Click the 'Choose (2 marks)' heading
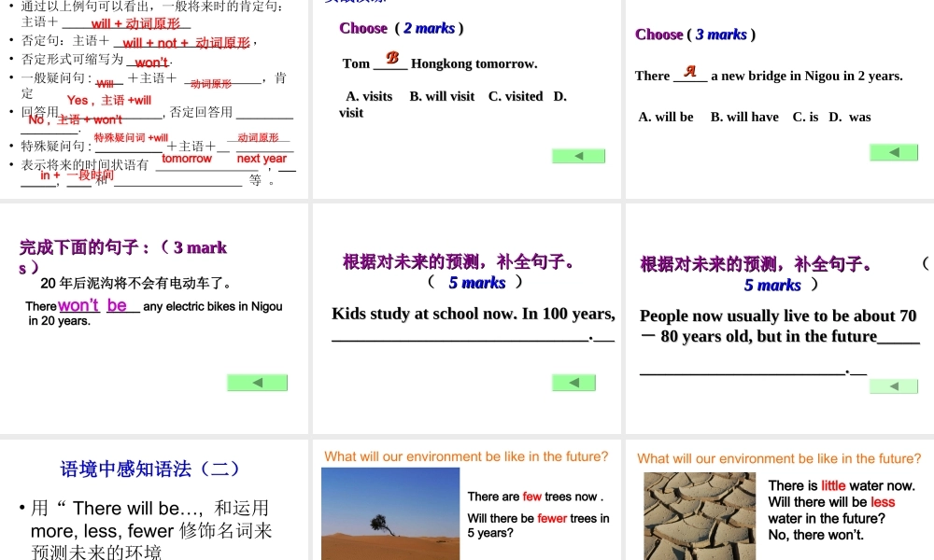This screenshot has width=934, height=560. click(x=402, y=29)
